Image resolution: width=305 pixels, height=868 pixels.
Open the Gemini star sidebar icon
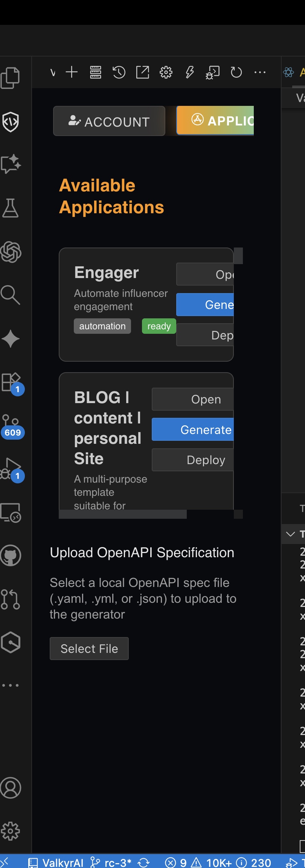[x=11, y=338]
